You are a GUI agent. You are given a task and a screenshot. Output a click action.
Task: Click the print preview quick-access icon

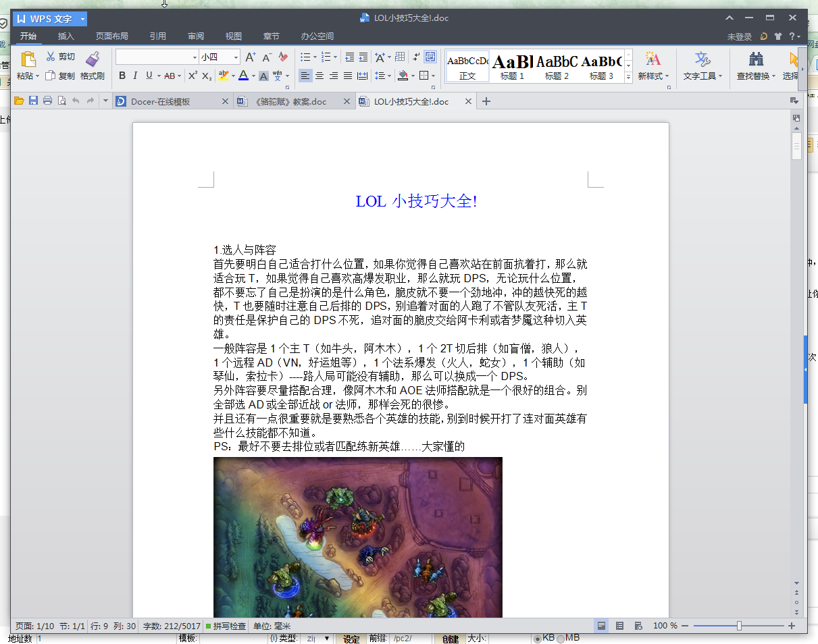[61, 101]
